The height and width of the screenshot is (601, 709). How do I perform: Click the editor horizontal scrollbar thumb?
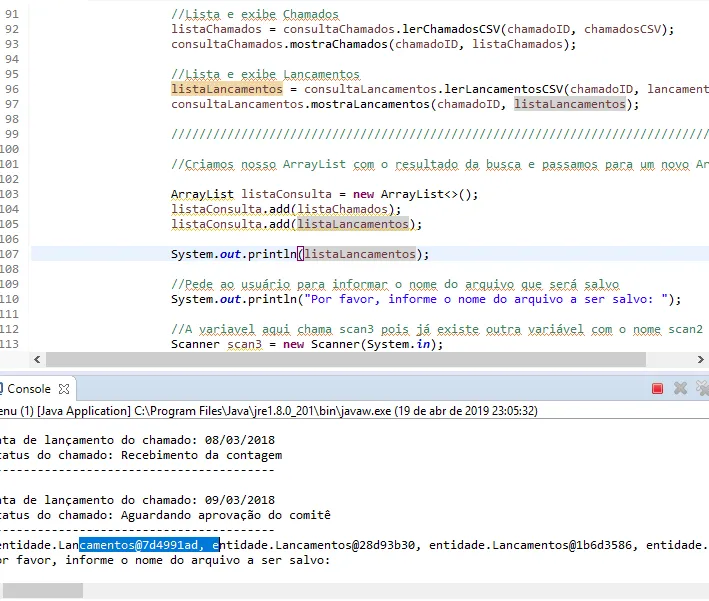pos(346,360)
